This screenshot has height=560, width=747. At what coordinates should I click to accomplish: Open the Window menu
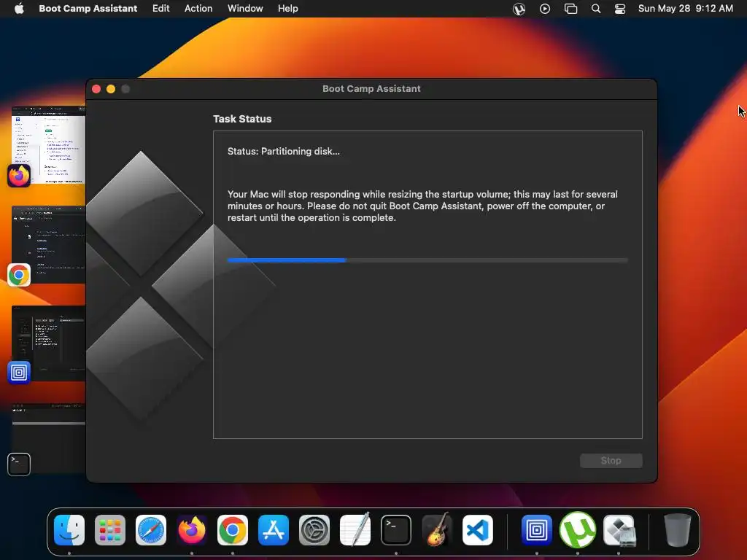(x=245, y=9)
